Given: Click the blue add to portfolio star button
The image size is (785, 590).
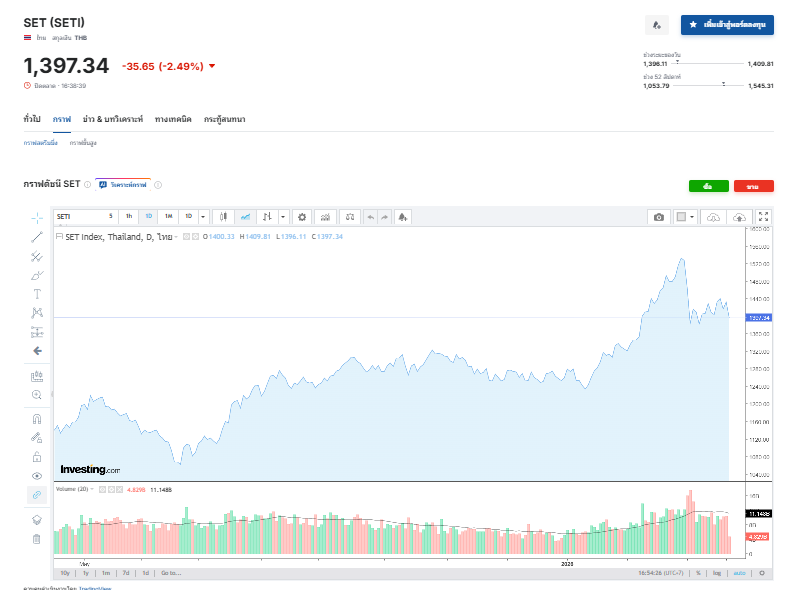Looking at the screenshot, I should point(727,25).
